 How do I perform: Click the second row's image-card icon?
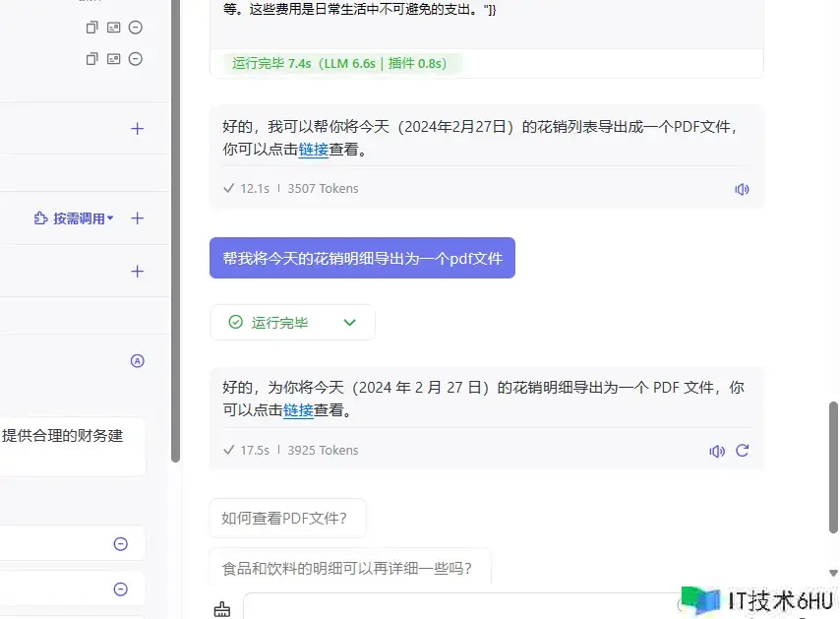pyautogui.click(x=114, y=59)
